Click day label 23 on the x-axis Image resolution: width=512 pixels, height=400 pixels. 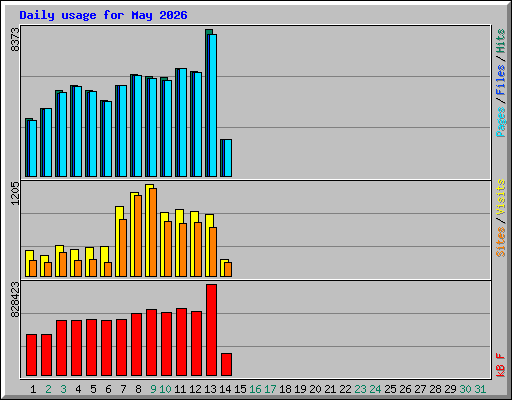coord(360,389)
